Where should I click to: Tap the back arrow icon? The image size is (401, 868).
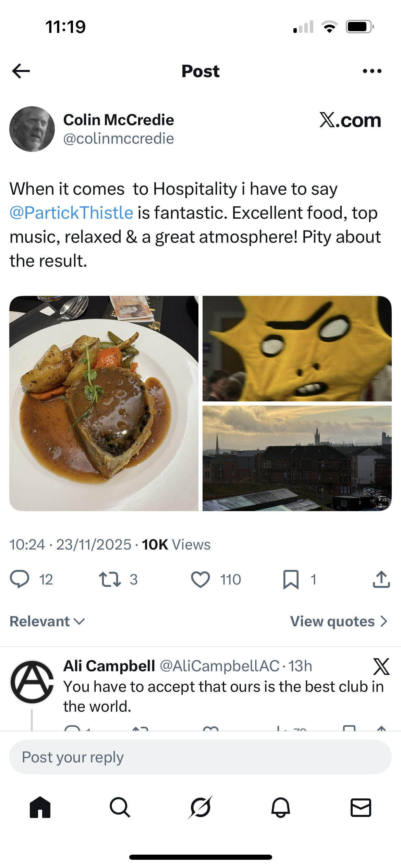(21, 71)
